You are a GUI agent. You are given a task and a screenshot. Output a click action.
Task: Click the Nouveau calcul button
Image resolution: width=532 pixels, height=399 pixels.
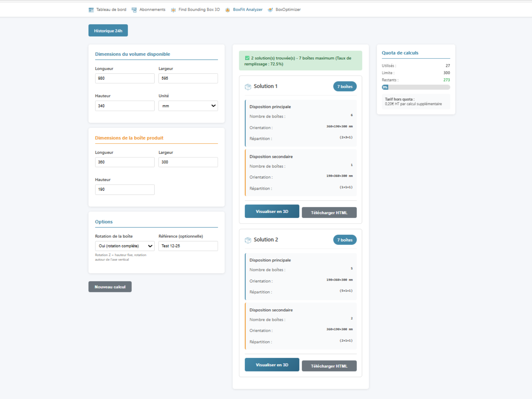[110, 287]
